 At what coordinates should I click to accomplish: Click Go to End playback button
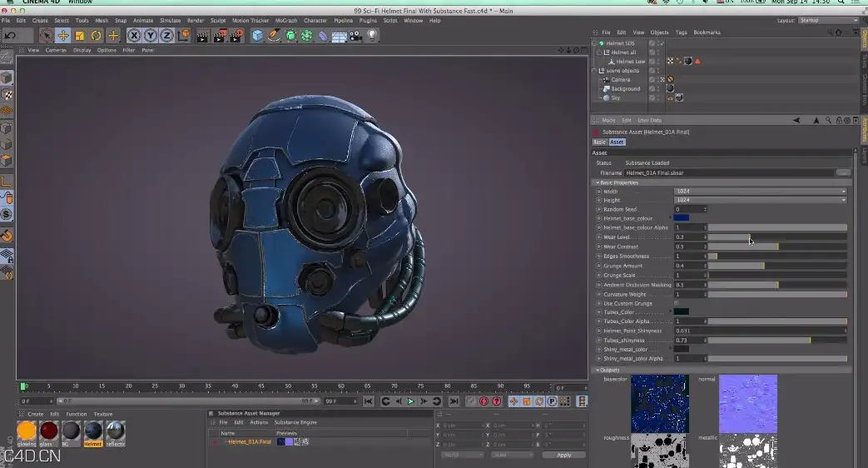(454, 401)
